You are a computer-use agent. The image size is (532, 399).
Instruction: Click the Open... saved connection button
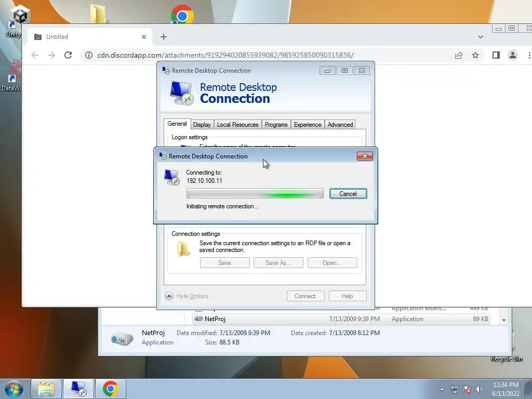coord(332,262)
